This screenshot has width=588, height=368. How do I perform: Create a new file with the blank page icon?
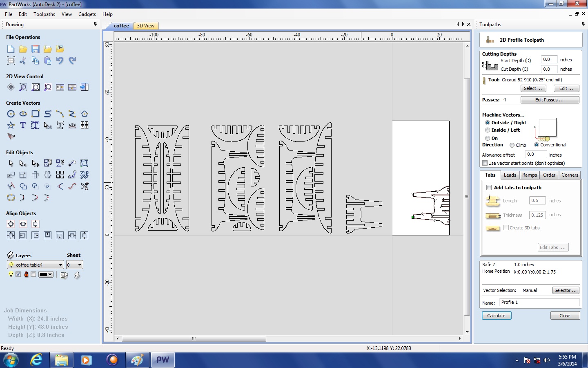pos(11,49)
